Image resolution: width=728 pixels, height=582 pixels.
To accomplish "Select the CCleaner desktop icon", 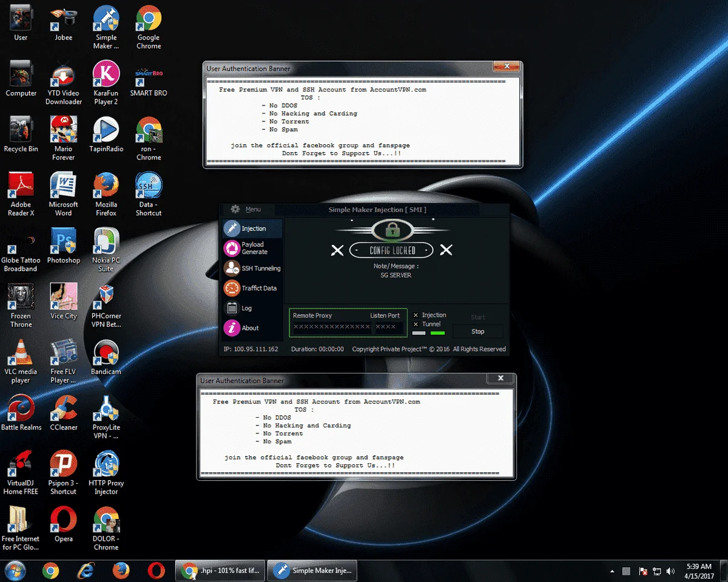I will pos(64,413).
